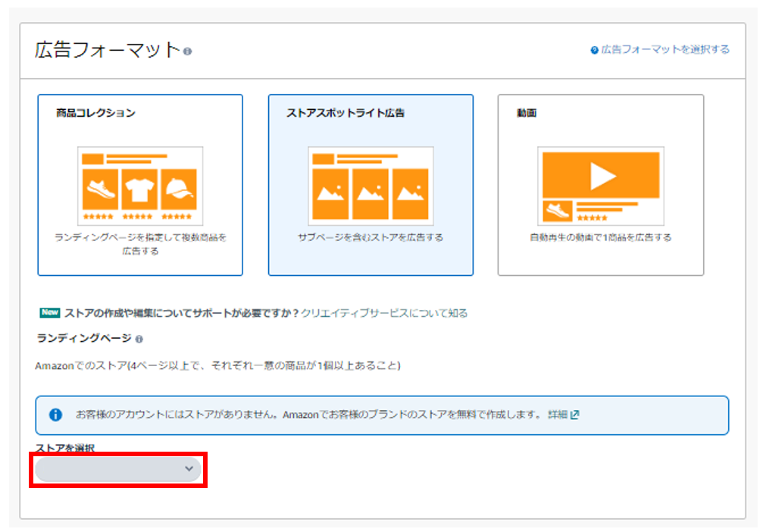Open the 広告フォーマットを選択する help link
The width and height of the screenshot is (766, 532).
pyautogui.click(x=665, y=49)
